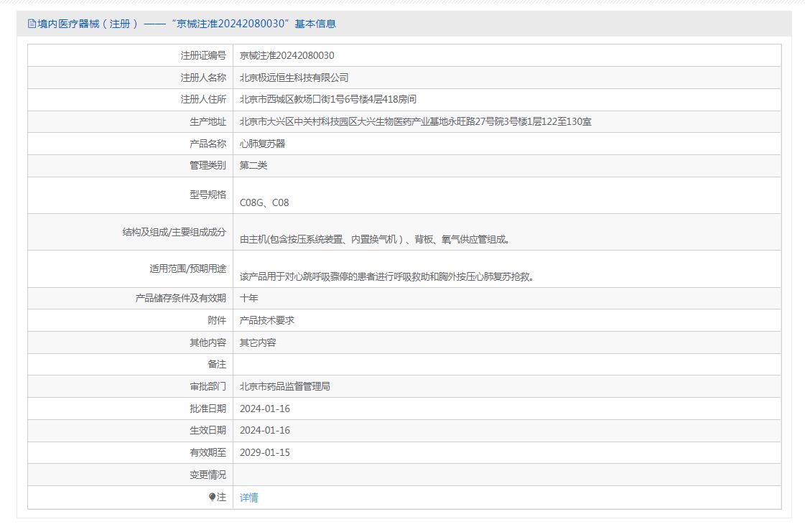
Task: Select the 生效日期 value 2024-01-16
Action: pyautogui.click(x=265, y=430)
